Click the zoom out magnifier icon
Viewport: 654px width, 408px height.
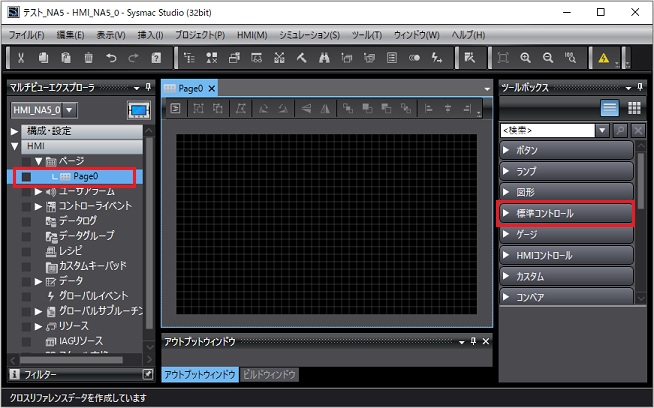pos(548,58)
